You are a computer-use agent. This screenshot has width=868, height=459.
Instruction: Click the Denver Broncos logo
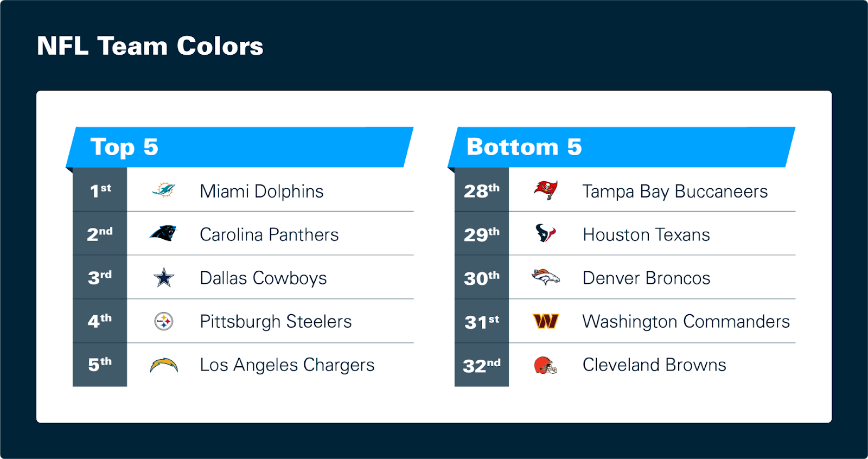click(x=546, y=277)
